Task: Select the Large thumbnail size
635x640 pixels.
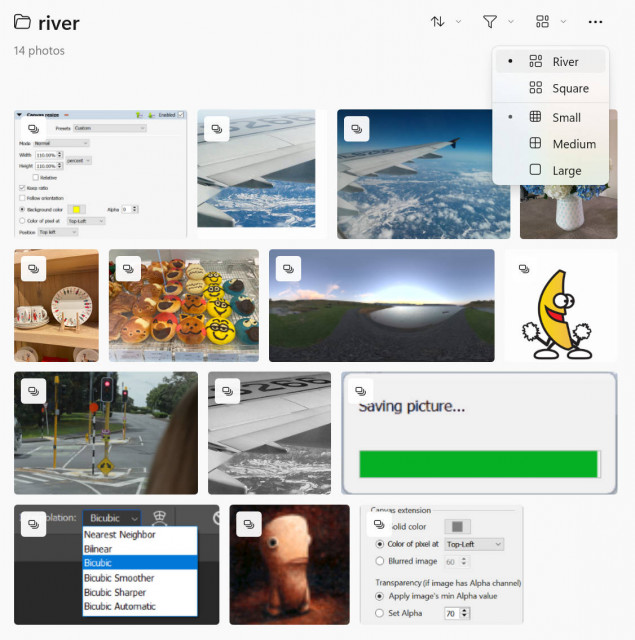Action: [x=551, y=171]
